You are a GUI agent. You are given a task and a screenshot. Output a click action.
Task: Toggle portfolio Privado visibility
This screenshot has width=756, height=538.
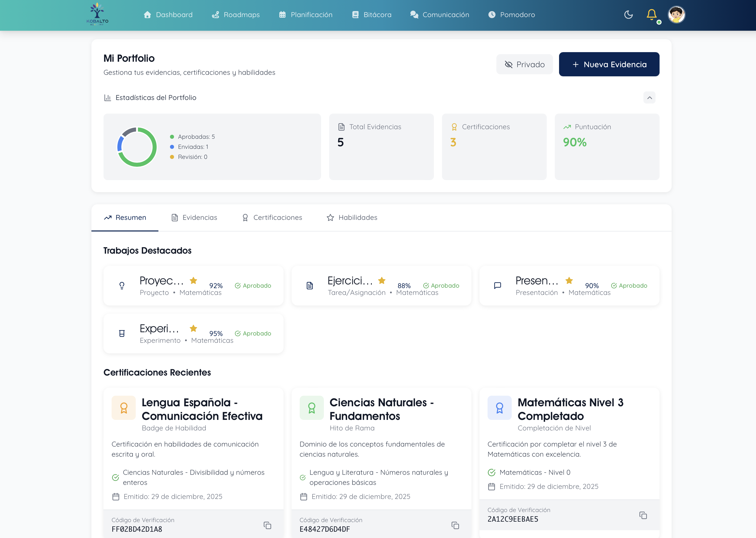click(524, 64)
